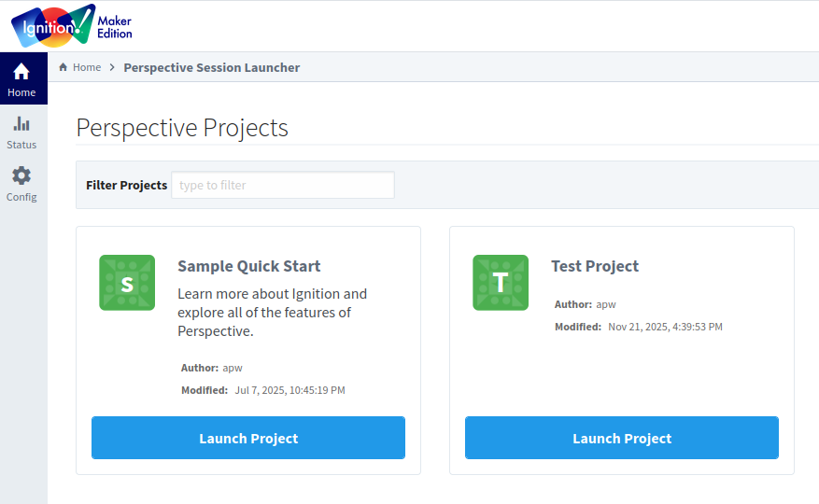Click the Ignition Maker Edition logo
Image resolution: width=819 pixels, height=504 pixels.
point(71,26)
